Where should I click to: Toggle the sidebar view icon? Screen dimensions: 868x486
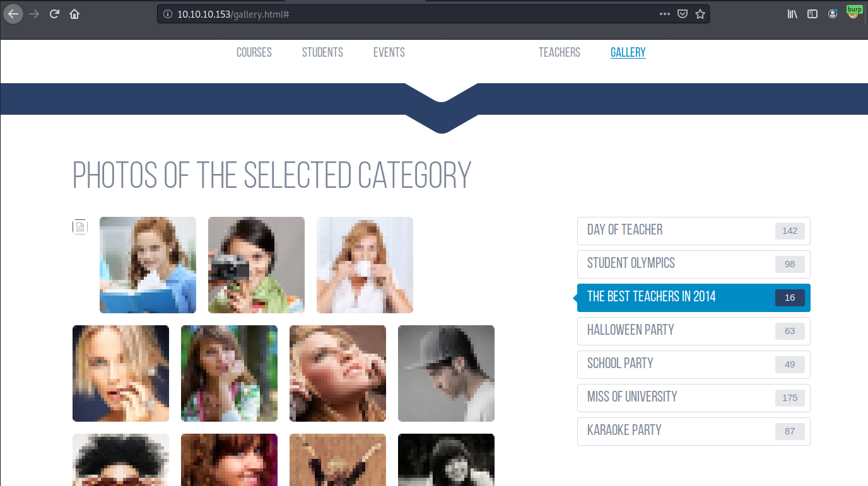pyautogui.click(x=812, y=14)
